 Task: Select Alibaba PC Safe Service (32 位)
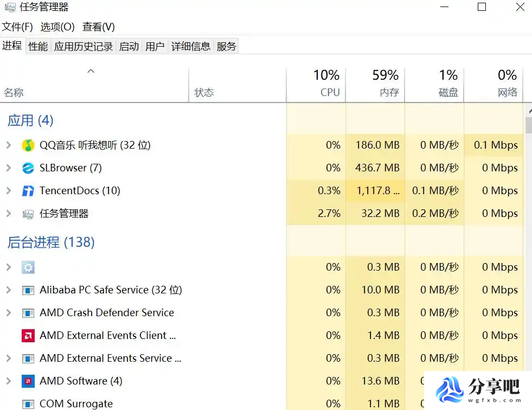[x=111, y=290]
